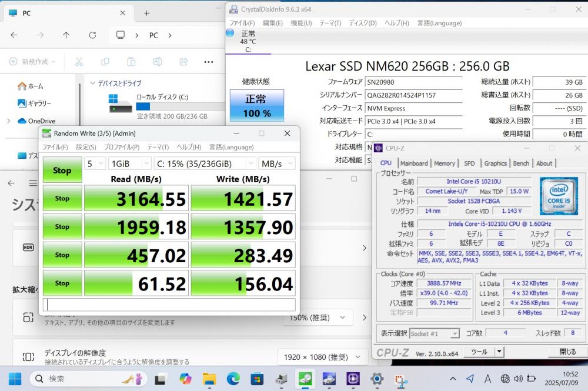
Task: Switch to CPU-Z on the taskbar
Action: pyautogui.click(x=353, y=379)
